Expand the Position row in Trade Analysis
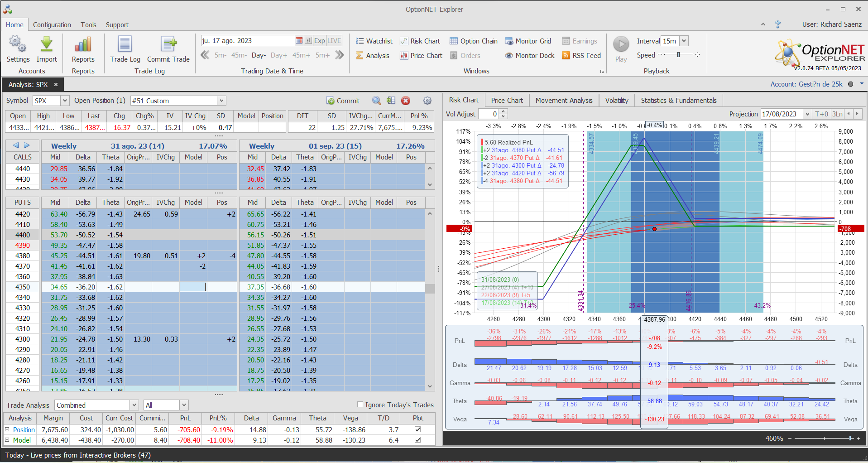This screenshot has height=463, width=868. tap(7, 429)
